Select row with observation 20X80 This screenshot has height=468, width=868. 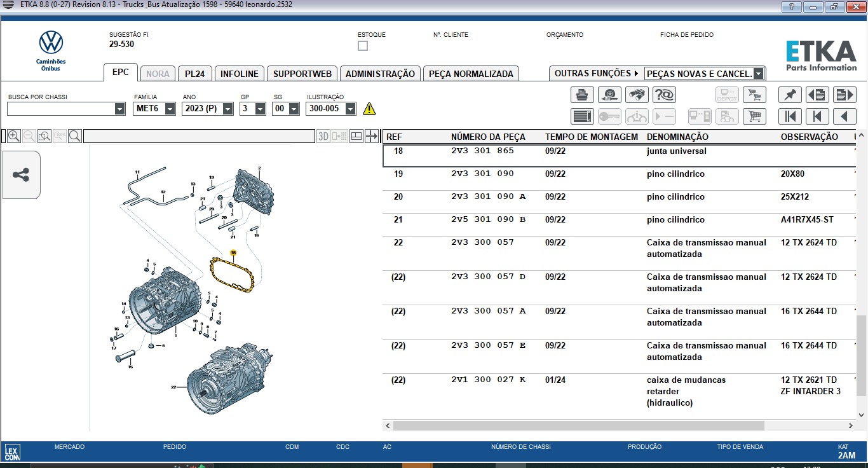click(619, 179)
